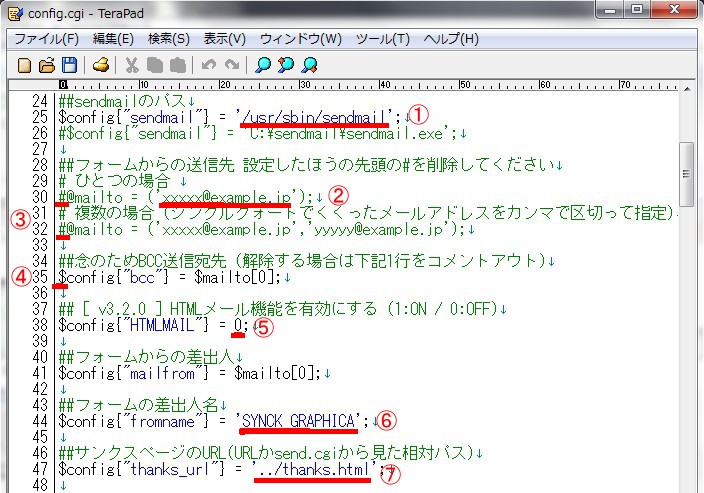Click the scrollbar up arrow
704x493 pixels.
pos(686,89)
